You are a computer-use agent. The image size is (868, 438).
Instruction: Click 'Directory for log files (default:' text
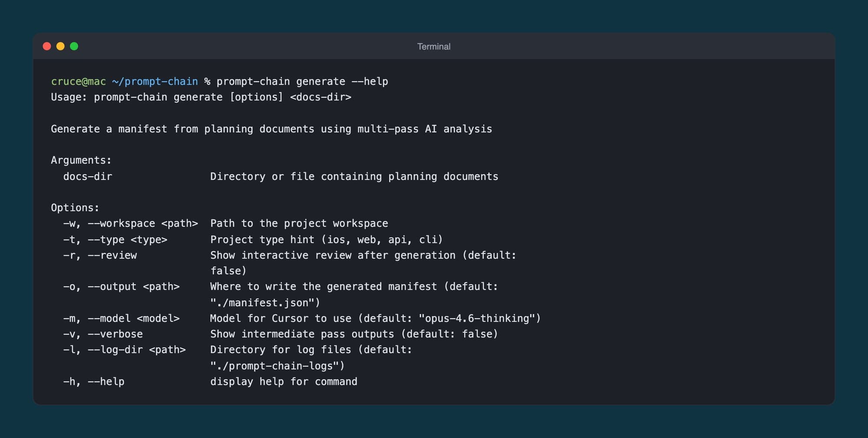[311, 350]
